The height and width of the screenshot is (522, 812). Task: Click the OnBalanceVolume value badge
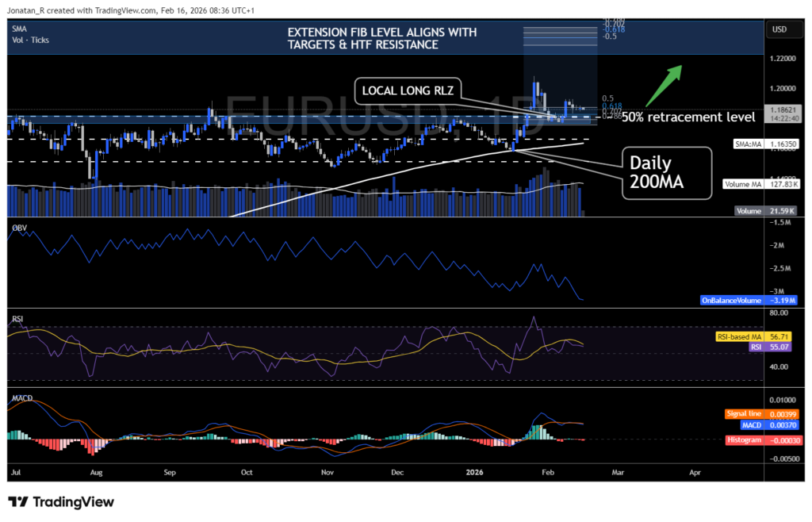click(x=748, y=300)
